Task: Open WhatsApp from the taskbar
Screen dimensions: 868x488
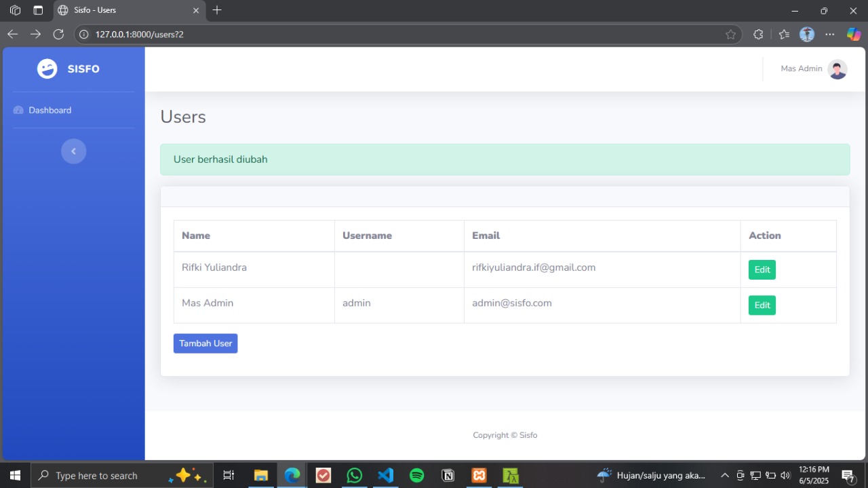Action: pos(354,475)
